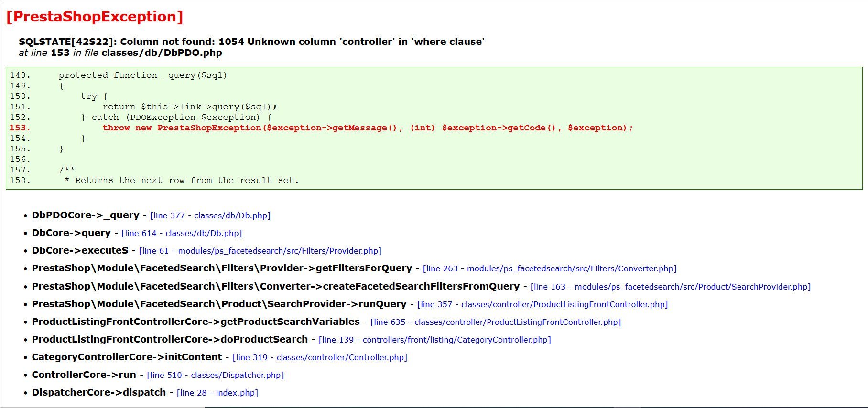Open the 'line 510 - classes/Dispatcher.php' link
868x408 pixels.
(x=216, y=375)
